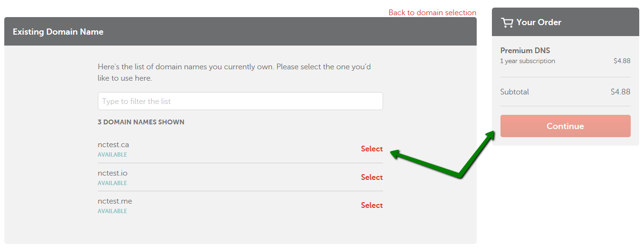Click the nctest.io domain name text
Viewport: 644px width, 252px height.
click(x=113, y=173)
